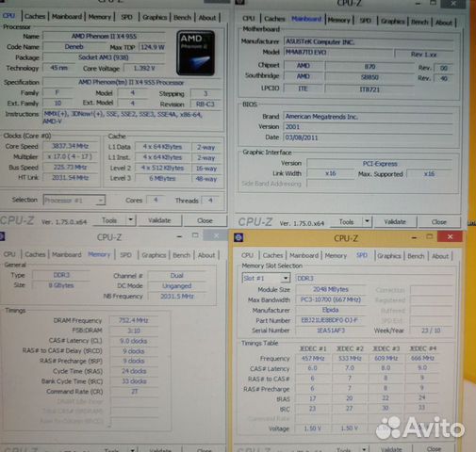Click the motherboard model 'M4A87TD EVO'

pos(337,52)
